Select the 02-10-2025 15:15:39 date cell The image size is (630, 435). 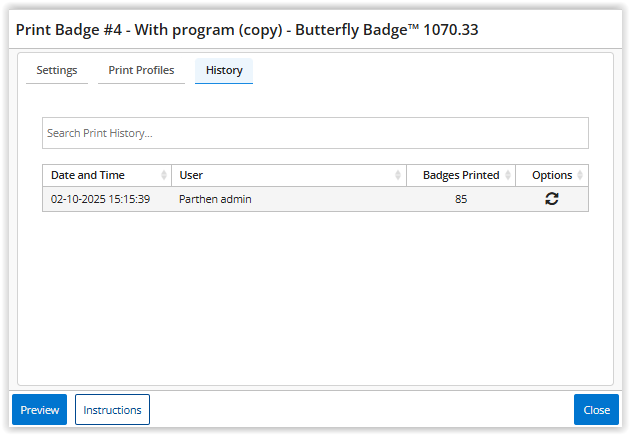pyautogui.click(x=100, y=199)
